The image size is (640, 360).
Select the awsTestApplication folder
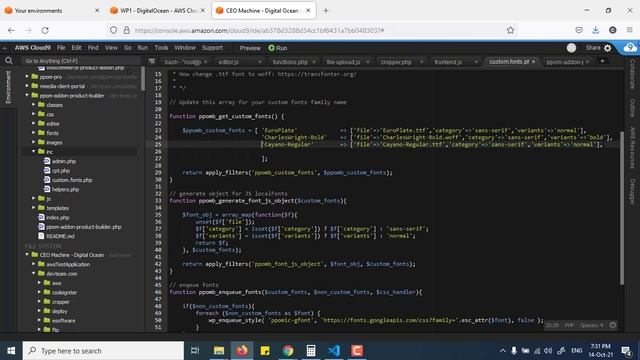point(68,264)
